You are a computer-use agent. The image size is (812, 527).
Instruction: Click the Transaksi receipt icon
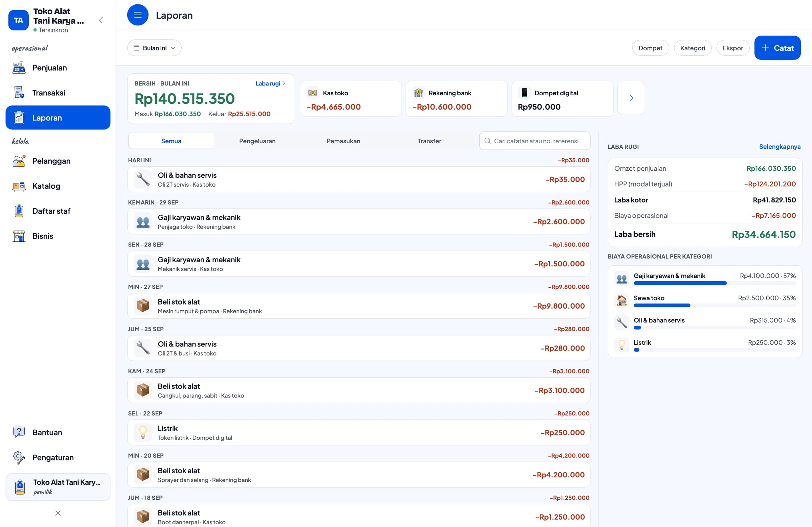click(19, 92)
